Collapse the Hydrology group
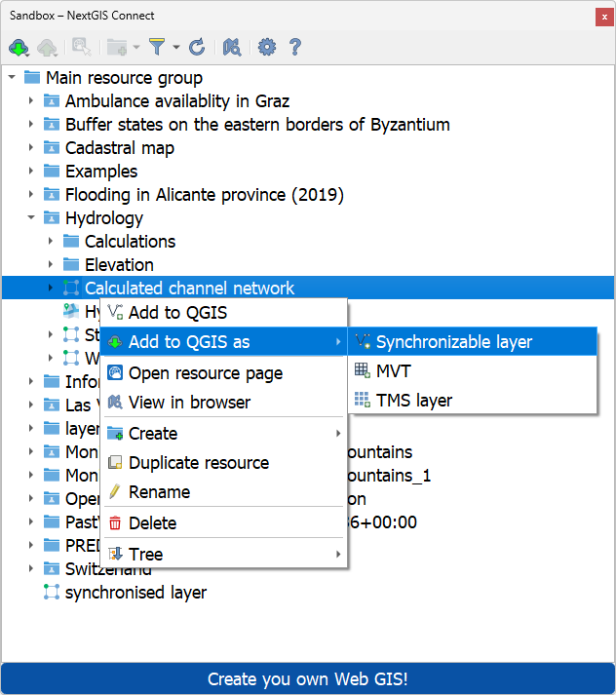The image size is (616, 695). coord(31,217)
